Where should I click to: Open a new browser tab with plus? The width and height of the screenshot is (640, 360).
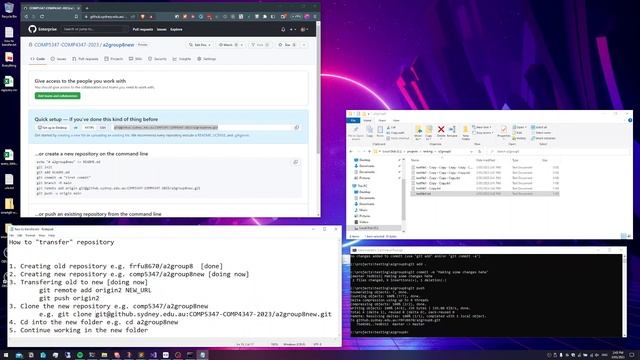[87, 8]
